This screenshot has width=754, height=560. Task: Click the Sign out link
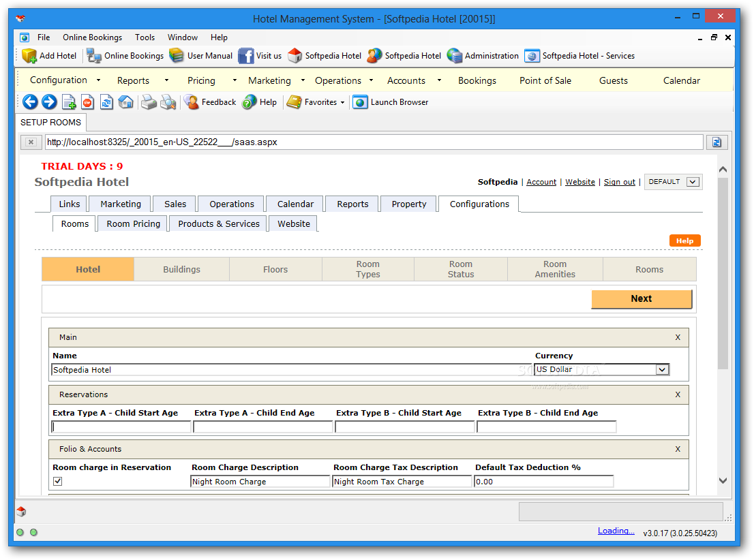click(619, 182)
